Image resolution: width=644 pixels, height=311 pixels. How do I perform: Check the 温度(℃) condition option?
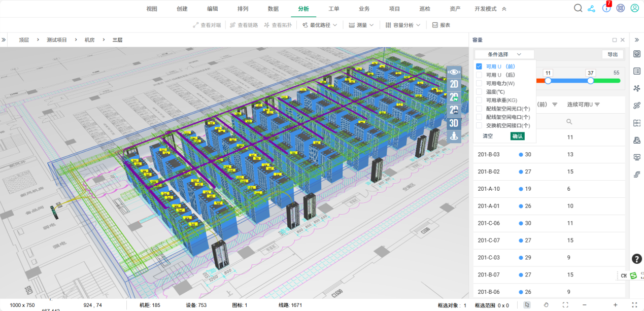point(479,92)
